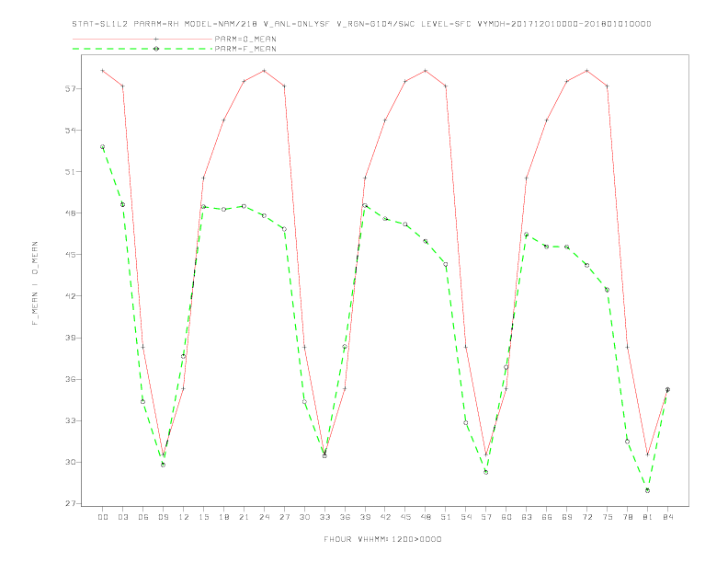Image resolution: width=728 pixels, height=563 pixels.
Task: Click the x-axis tick label 45
Action: click(405, 517)
